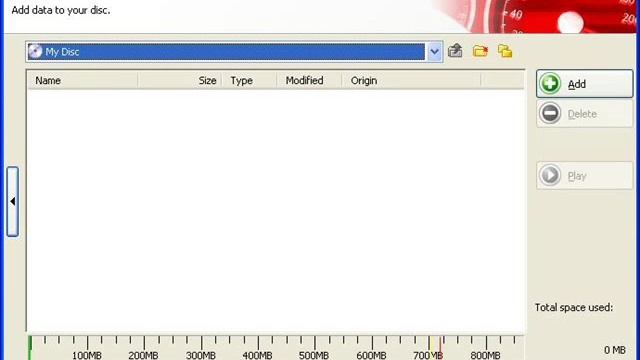Image resolution: width=640 pixels, height=360 pixels.
Task: Click the green plus icon on Add
Action: [x=550, y=84]
